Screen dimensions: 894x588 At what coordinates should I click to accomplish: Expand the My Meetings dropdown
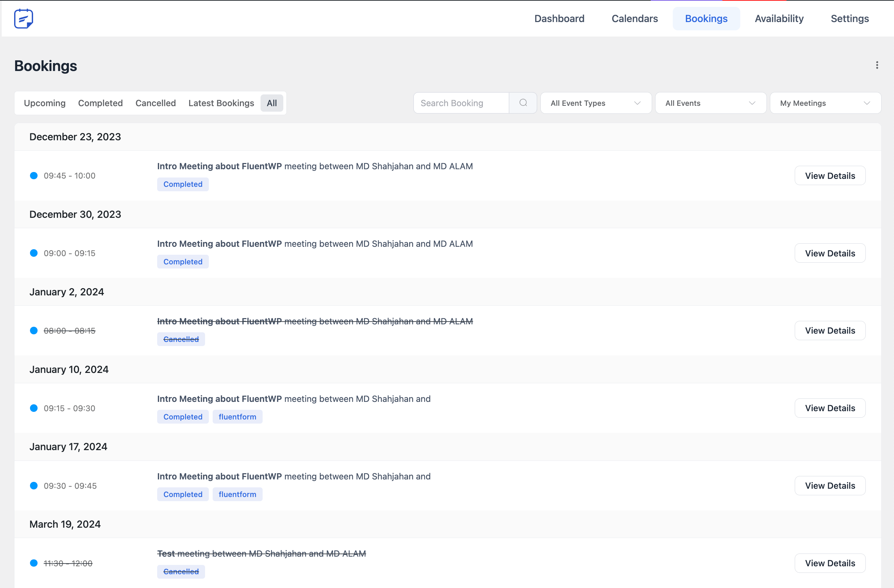tap(824, 102)
